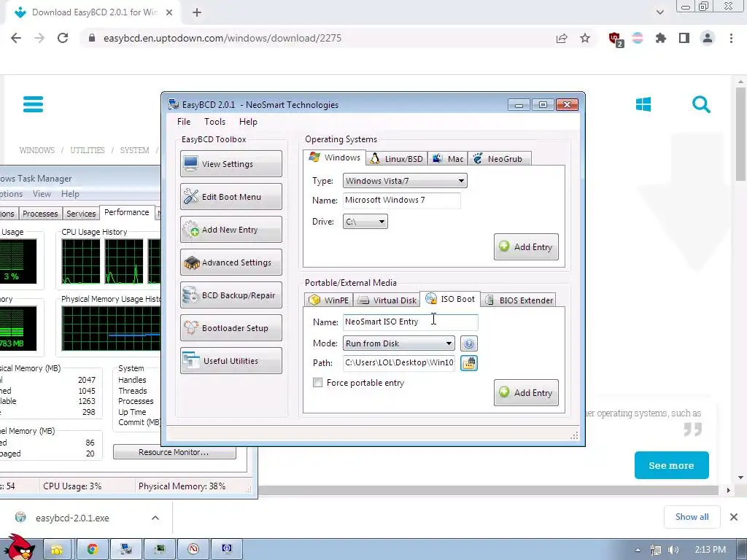Screen dimensions: 747x560
Task: Switch to the WinPE tab
Action: pyautogui.click(x=329, y=300)
